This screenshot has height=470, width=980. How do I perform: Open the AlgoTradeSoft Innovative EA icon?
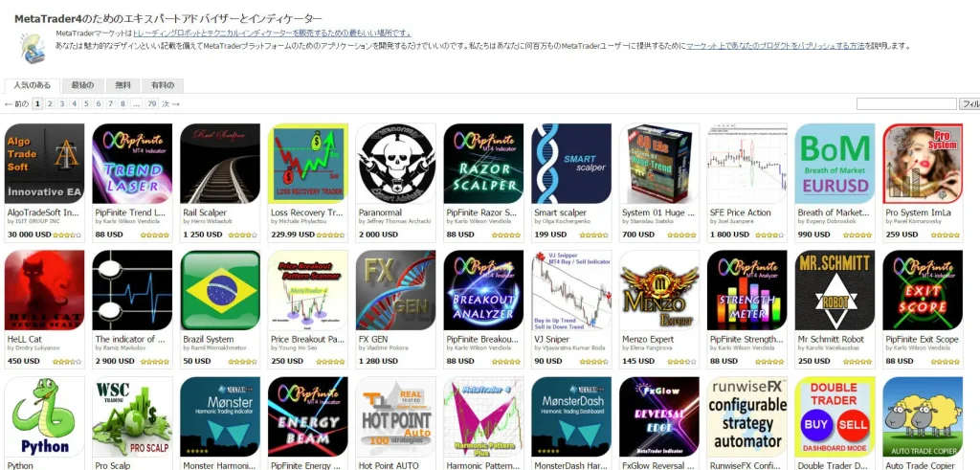[44, 164]
